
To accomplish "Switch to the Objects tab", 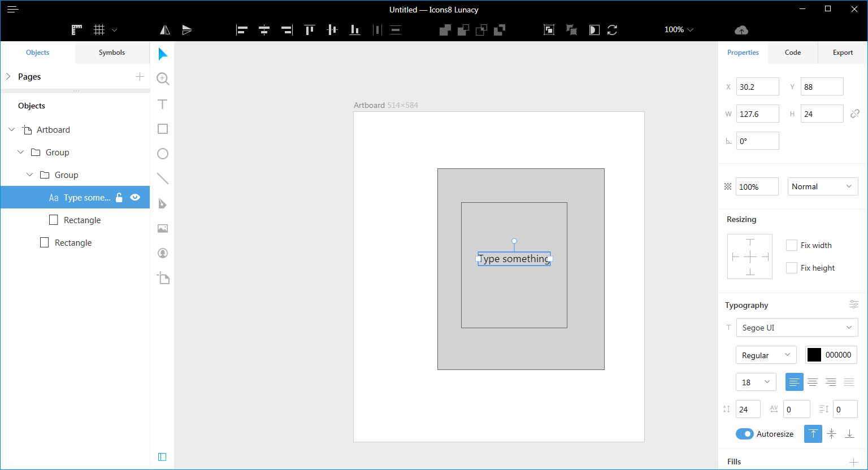I will click(38, 53).
